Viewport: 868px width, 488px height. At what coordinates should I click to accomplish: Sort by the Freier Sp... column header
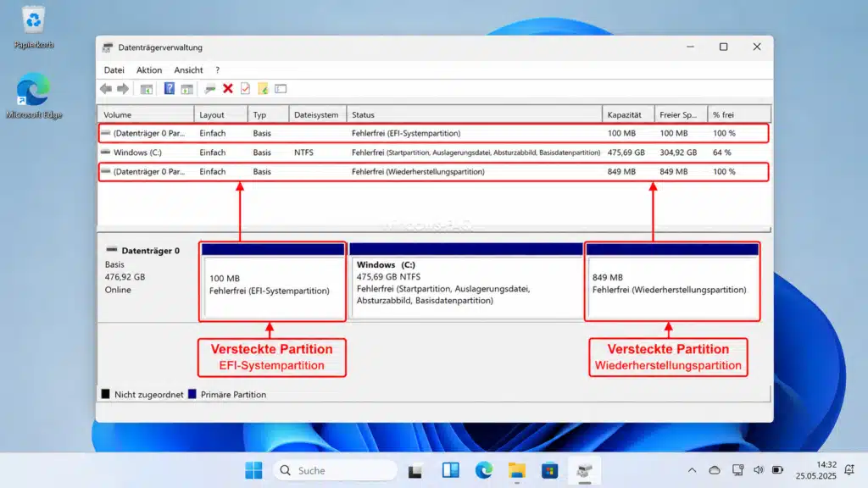tap(681, 114)
